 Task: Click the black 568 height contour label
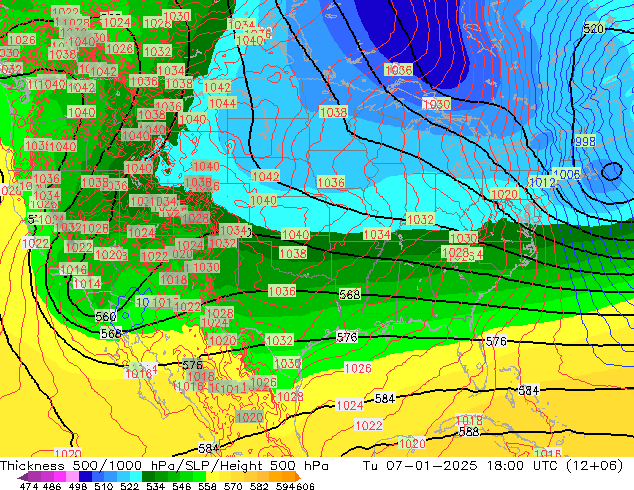pos(349,295)
